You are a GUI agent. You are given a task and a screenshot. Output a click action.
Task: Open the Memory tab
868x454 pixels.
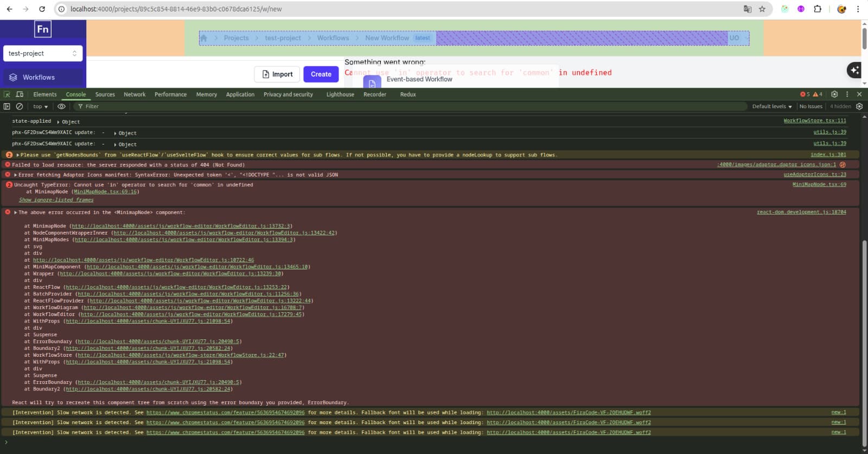point(206,94)
